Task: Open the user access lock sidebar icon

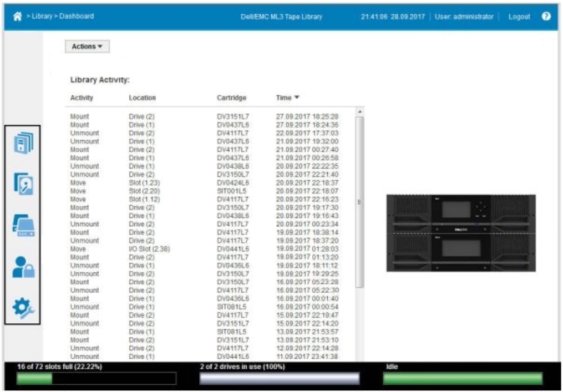Action: point(24,267)
